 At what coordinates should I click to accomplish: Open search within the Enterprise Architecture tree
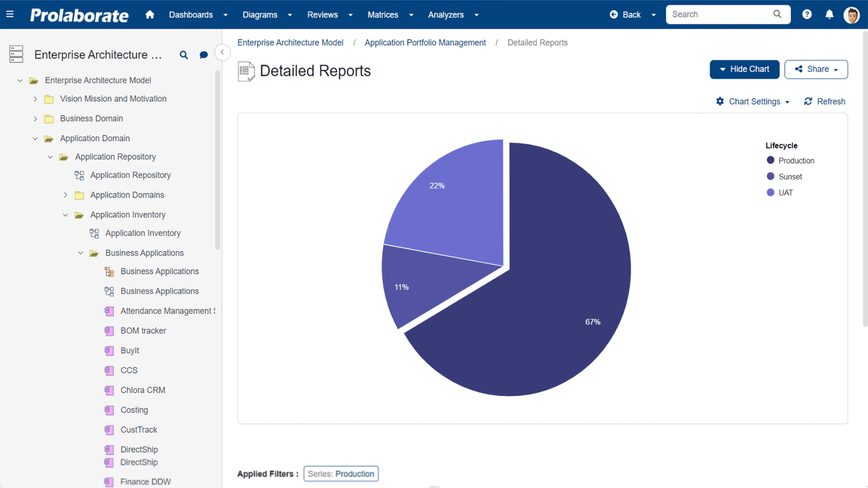click(x=184, y=55)
